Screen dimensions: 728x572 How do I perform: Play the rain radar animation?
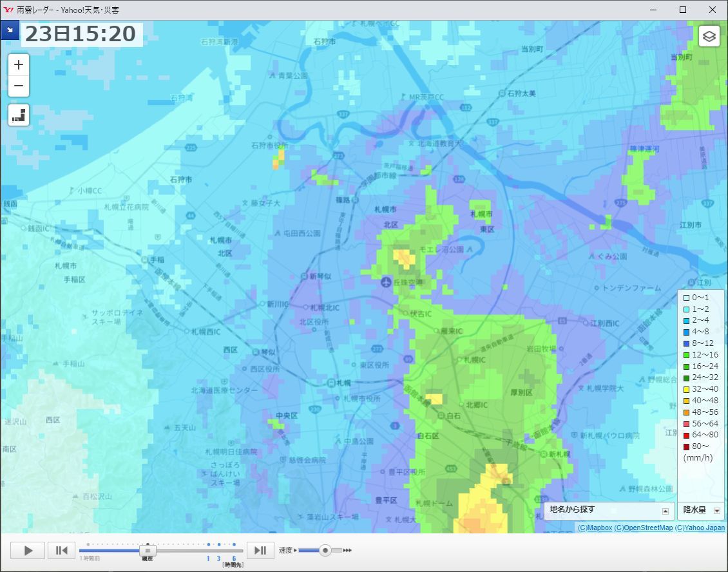tap(28, 551)
